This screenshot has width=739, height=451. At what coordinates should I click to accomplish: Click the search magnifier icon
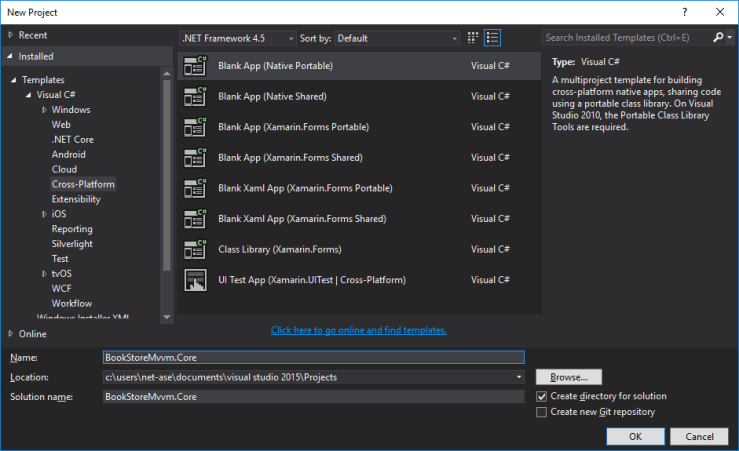click(x=718, y=38)
